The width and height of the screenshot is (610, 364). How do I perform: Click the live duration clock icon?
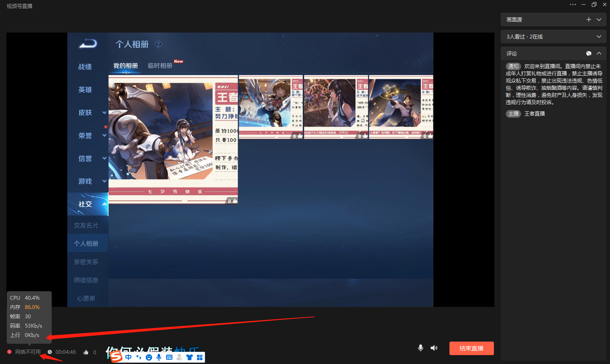(x=50, y=352)
